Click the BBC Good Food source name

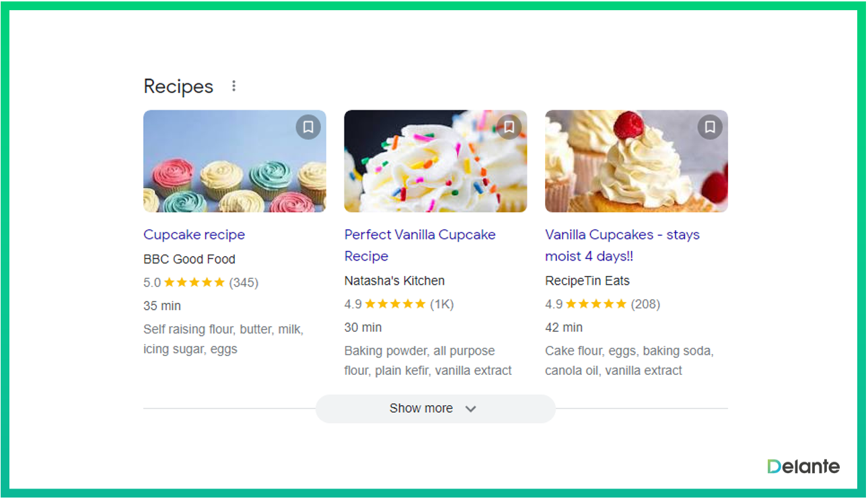[189, 259]
